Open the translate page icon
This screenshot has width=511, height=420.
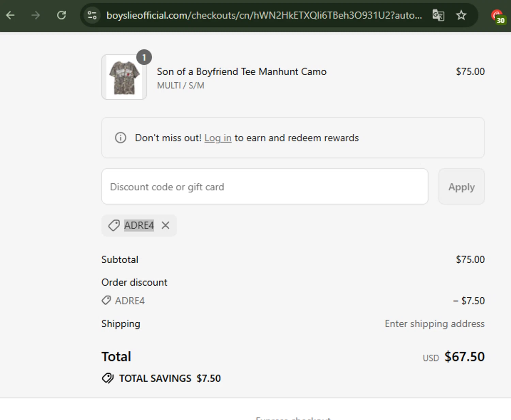click(438, 15)
